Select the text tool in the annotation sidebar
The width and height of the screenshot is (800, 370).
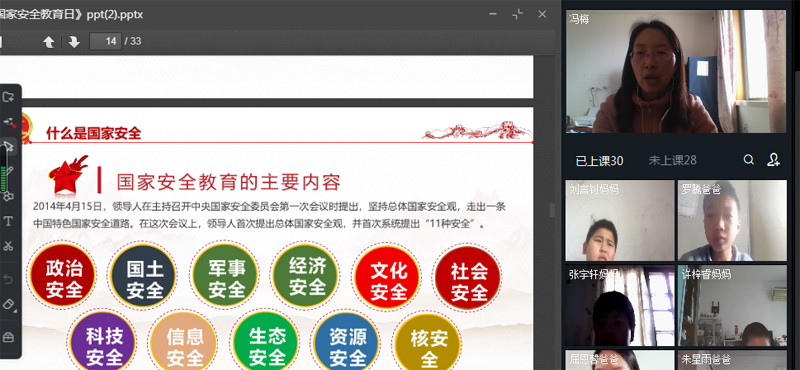[x=8, y=221]
